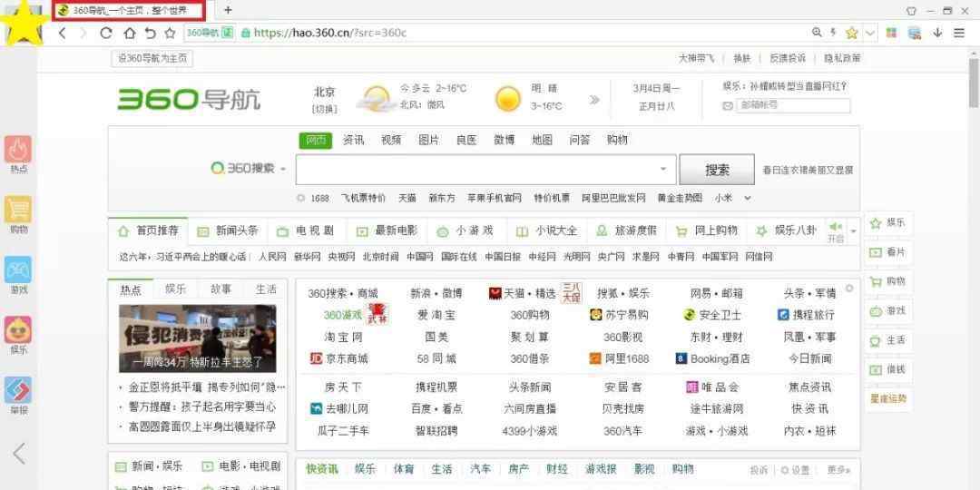Click the undo closed tab icon
The height and width of the screenshot is (490, 980).
[x=150, y=34]
